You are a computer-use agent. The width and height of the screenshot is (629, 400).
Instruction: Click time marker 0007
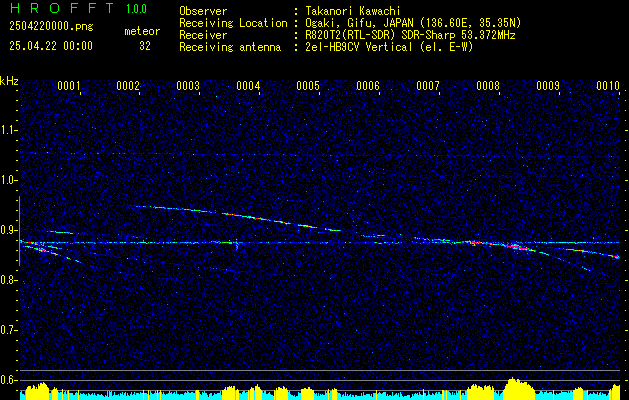pos(428,86)
